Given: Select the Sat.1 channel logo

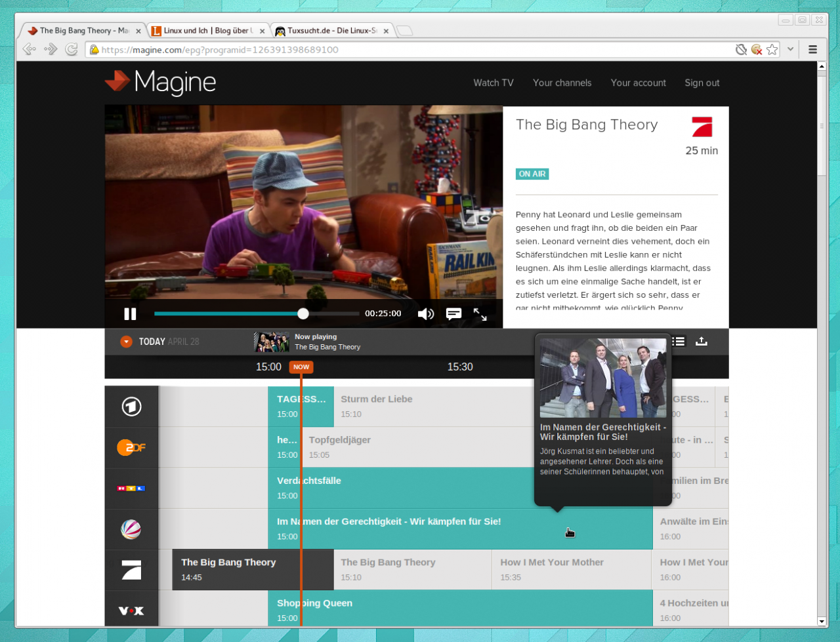Looking at the screenshot, I should pyautogui.click(x=131, y=529).
